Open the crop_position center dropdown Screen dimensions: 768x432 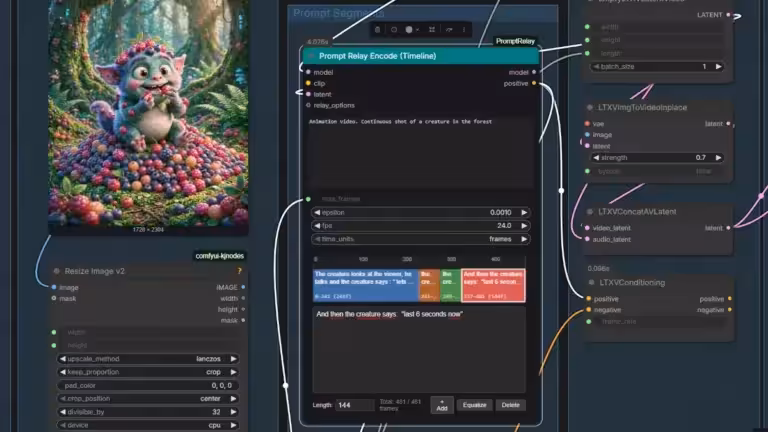pyautogui.click(x=148, y=399)
